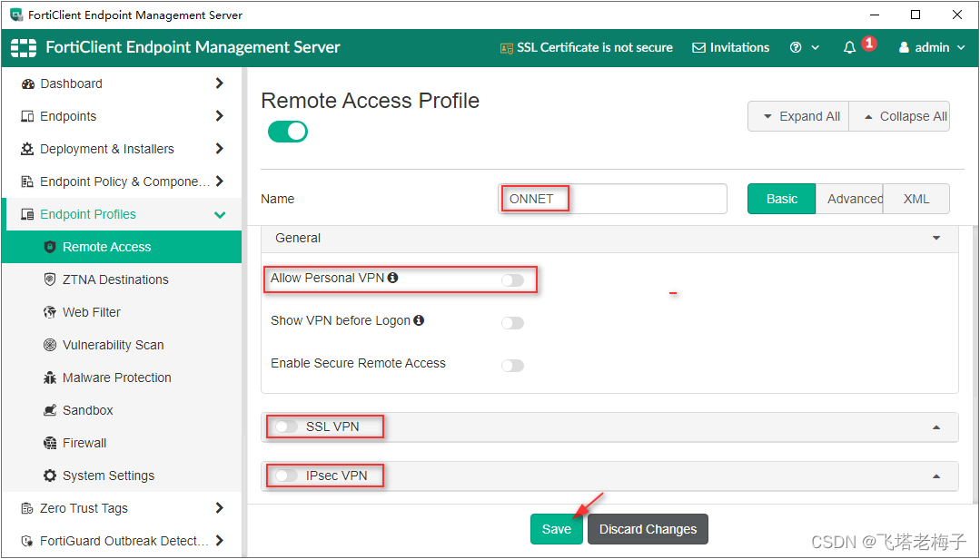Open Web Filter profile page
The width and height of the screenshot is (980, 559).
[x=122, y=312]
